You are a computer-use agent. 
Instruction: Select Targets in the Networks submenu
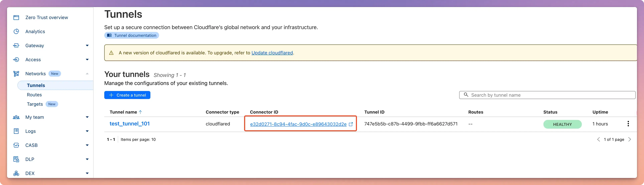(35, 104)
